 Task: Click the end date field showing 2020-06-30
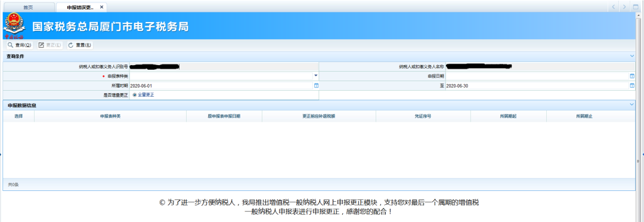click(x=538, y=85)
